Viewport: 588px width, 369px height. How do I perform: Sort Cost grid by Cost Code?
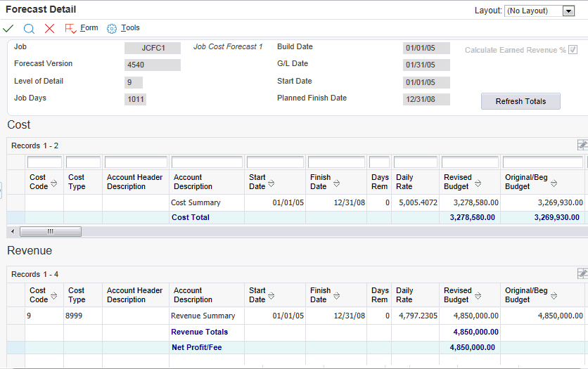(x=53, y=182)
